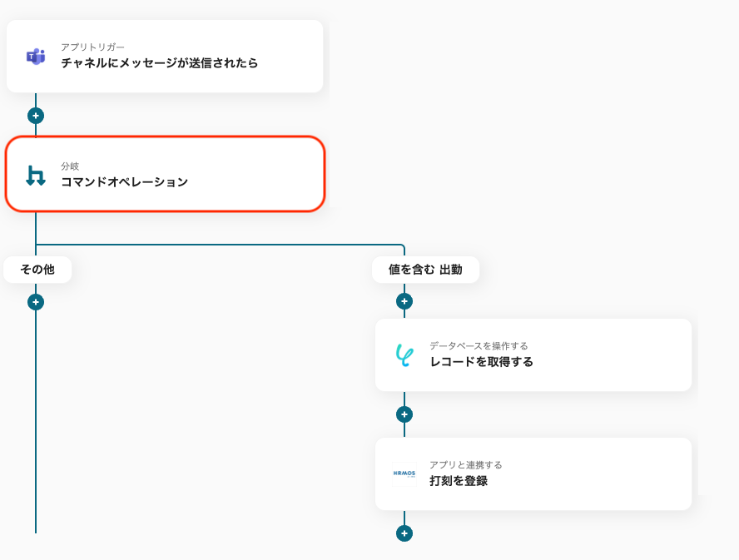Click the branch arrows icon on 分岐 card
Image resolution: width=739 pixels, height=560 pixels.
coord(36,176)
